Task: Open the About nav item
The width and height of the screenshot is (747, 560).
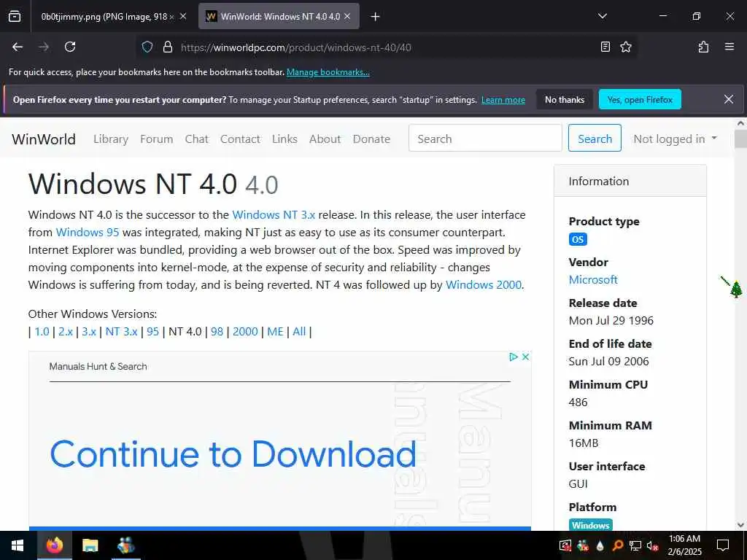Action: tap(325, 139)
